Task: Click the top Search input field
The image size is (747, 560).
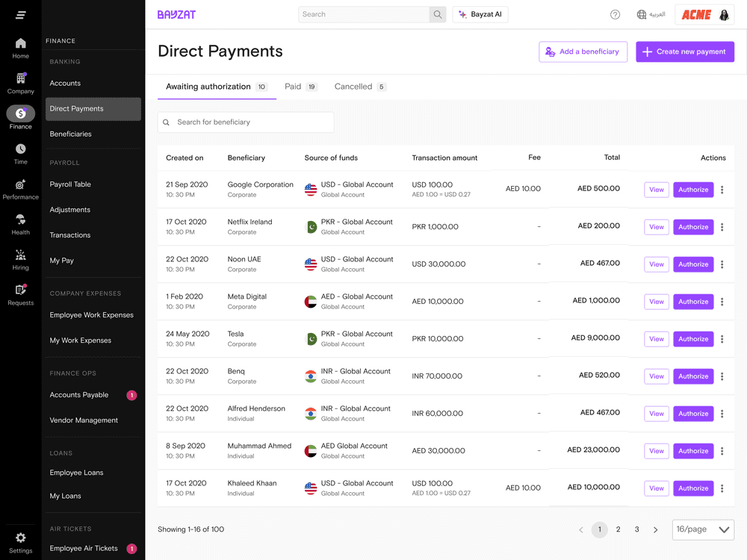Action: coord(364,14)
